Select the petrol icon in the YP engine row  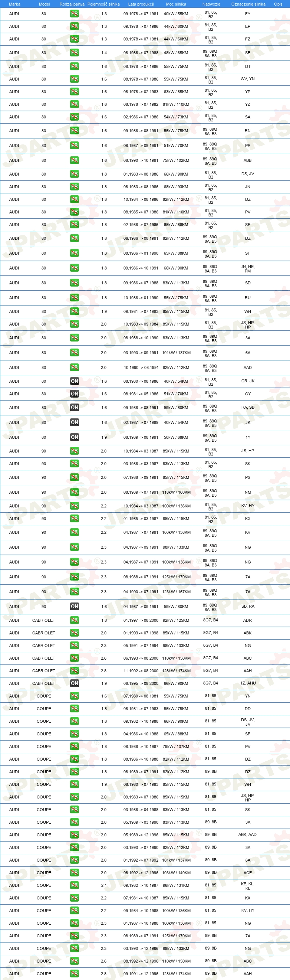coord(75,91)
